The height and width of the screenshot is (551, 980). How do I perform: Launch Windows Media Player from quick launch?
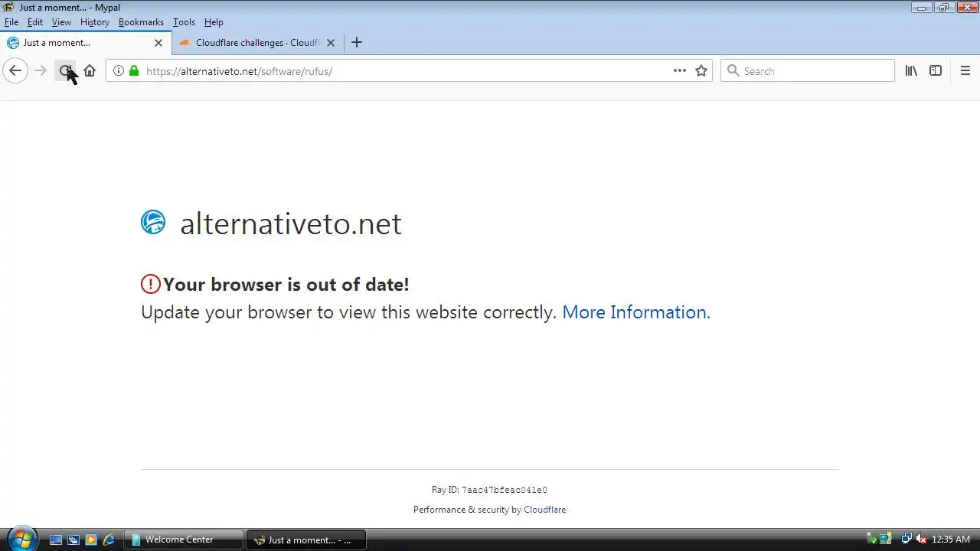[x=91, y=540]
